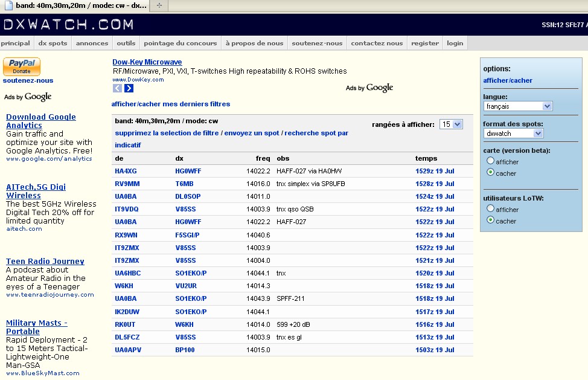Click '1529z 19 Jul' time link
The image size is (588, 380).
(x=435, y=171)
